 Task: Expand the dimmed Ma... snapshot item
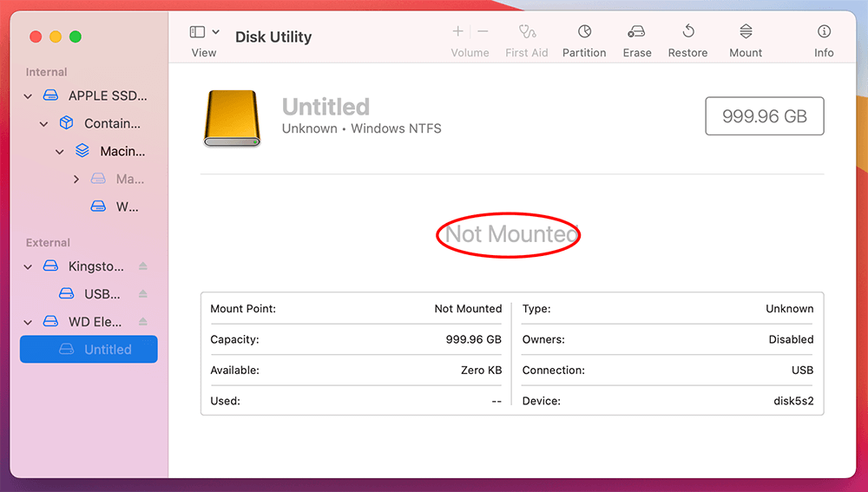[76, 180]
